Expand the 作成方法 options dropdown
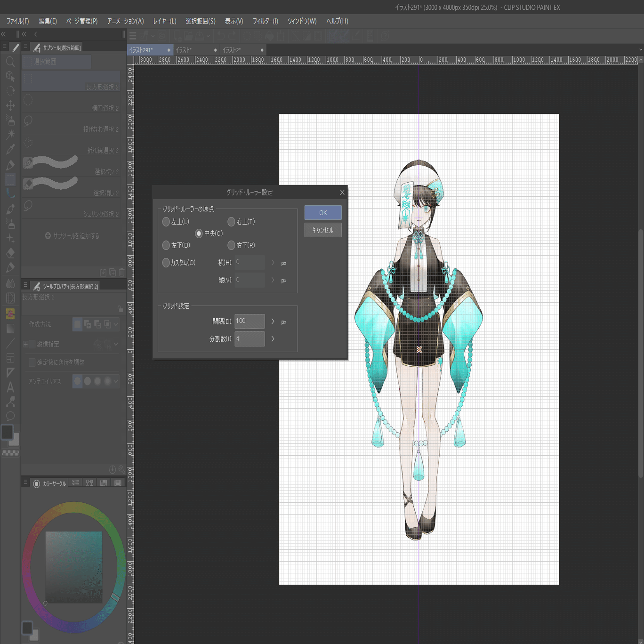 (116, 324)
